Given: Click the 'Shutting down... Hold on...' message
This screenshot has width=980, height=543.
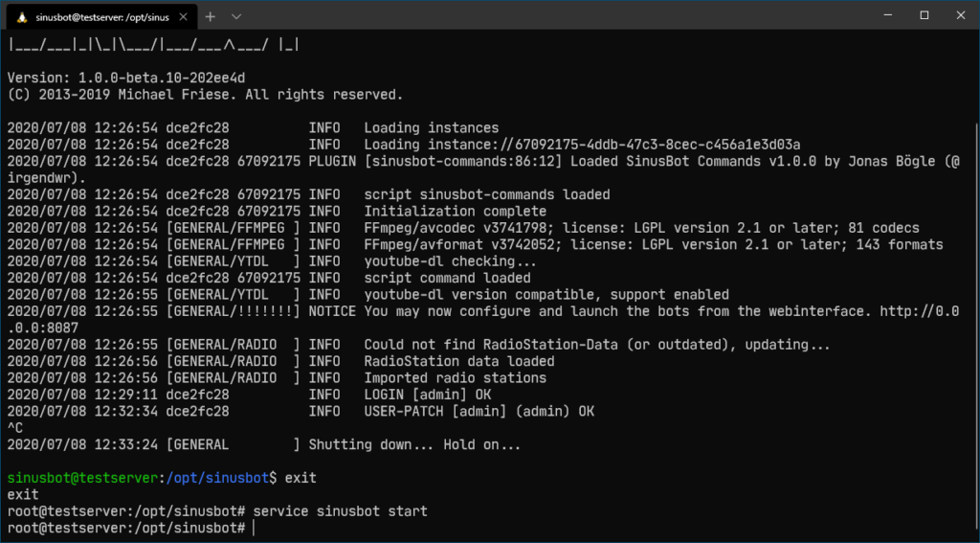Looking at the screenshot, I should pyautogui.click(x=415, y=445).
